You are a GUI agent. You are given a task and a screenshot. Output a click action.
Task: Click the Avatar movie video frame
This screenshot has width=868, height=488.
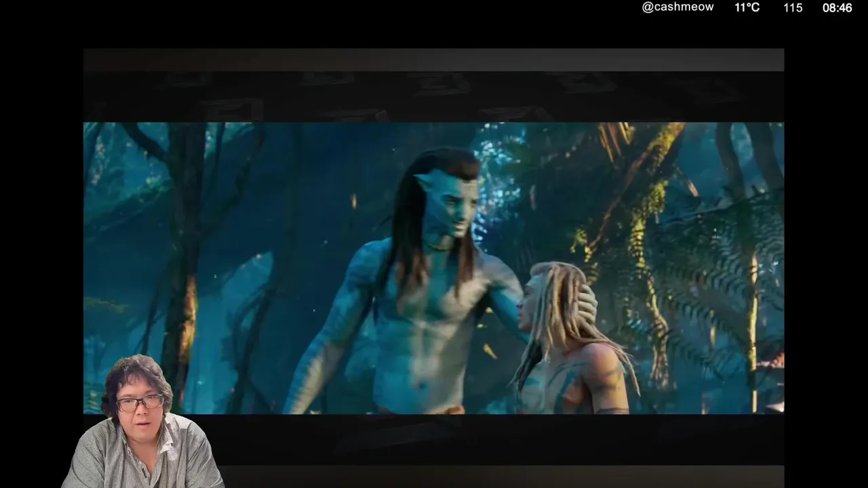point(433,268)
